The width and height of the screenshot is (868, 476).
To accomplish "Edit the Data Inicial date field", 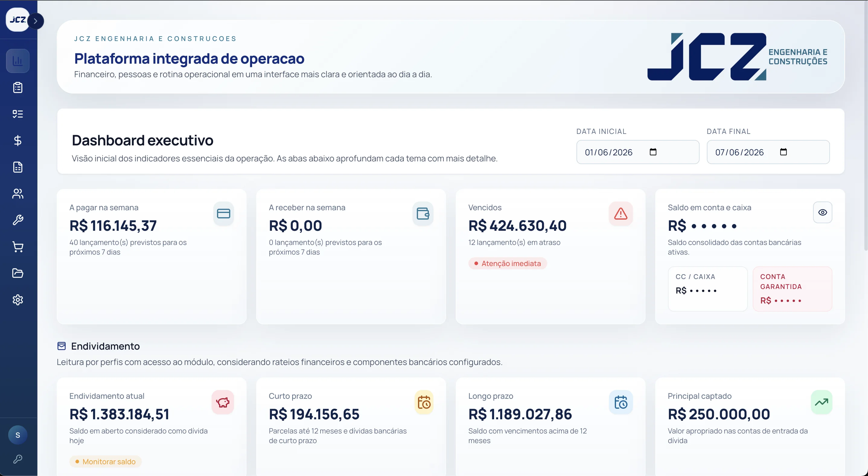I will (x=637, y=152).
